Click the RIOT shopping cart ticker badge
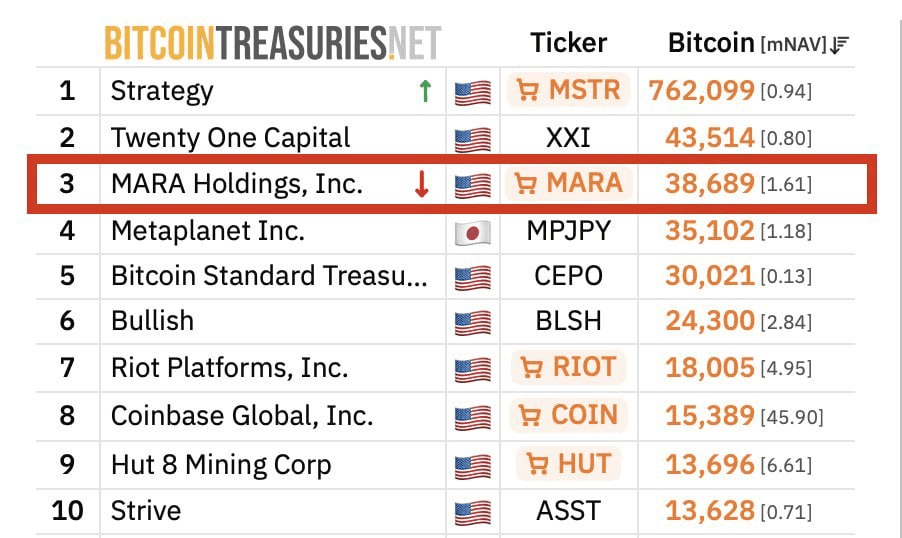 [x=569, y=368]
